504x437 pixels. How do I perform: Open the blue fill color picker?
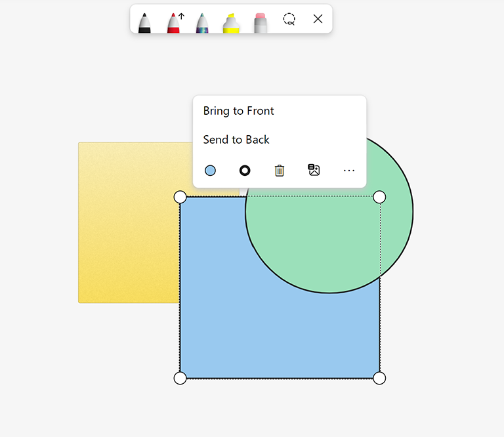[x=210, y=171]
